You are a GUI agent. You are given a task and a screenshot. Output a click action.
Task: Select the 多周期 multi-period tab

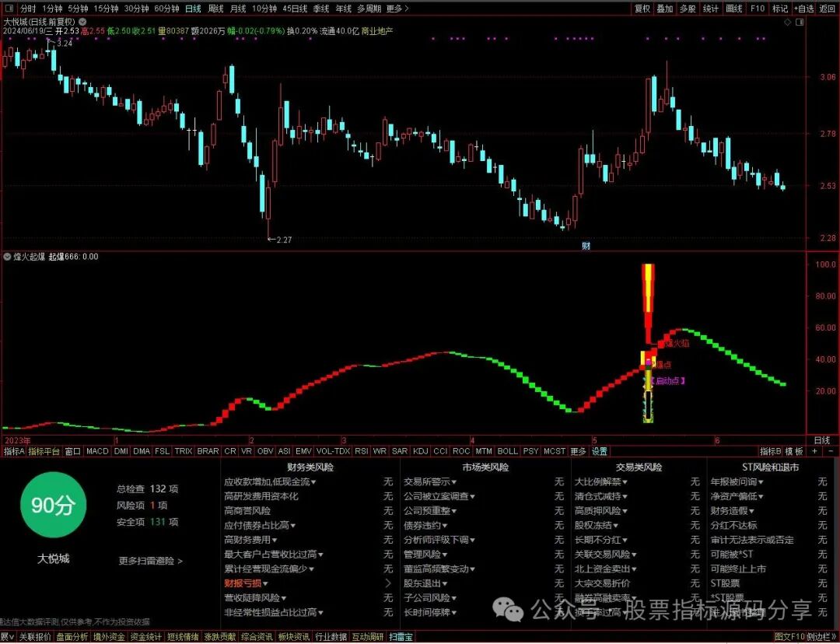(369, 9)
